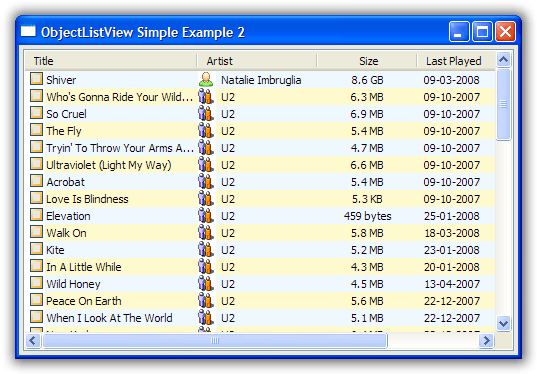Enable the Acrobat checkbox
This screenshot has width=537, height=374.
[36, 180]
